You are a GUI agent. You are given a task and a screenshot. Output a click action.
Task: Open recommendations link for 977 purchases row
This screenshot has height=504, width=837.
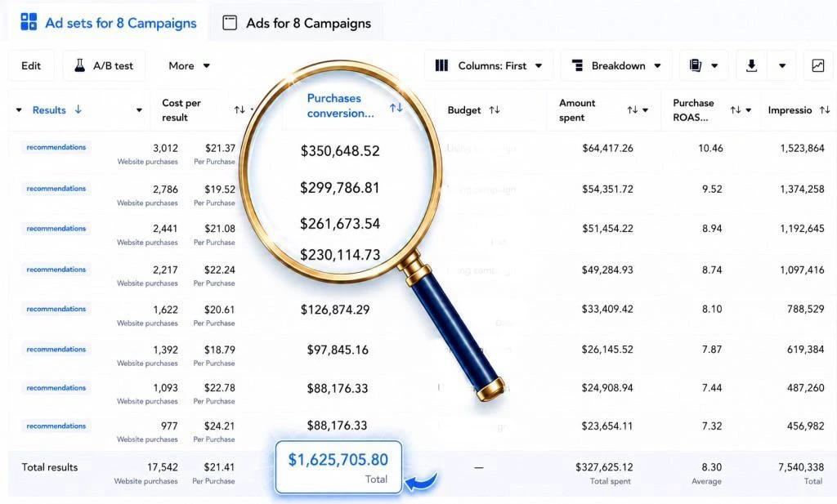click(56, 426)
